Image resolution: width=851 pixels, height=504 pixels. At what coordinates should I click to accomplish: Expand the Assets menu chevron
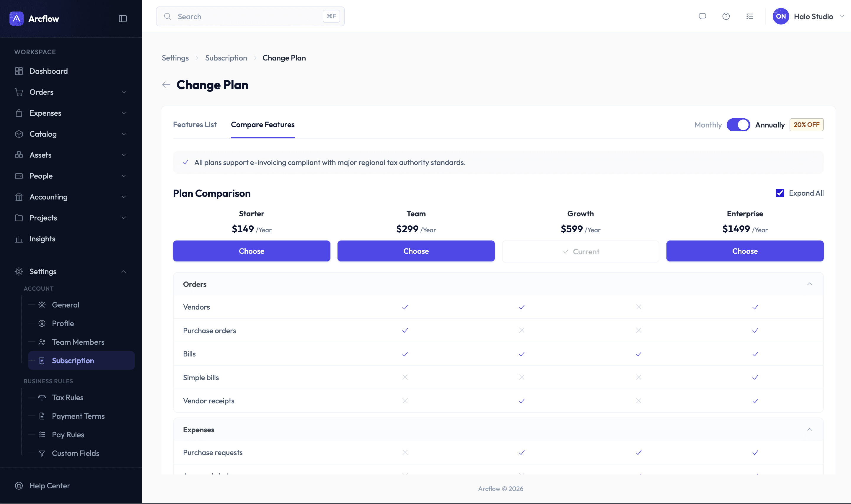pos(124,155)
